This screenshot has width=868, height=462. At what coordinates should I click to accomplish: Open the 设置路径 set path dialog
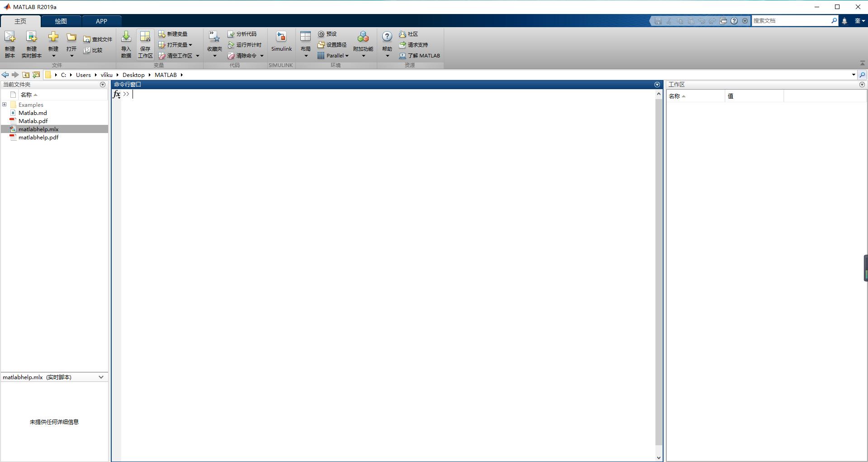[x=332, y=45]
